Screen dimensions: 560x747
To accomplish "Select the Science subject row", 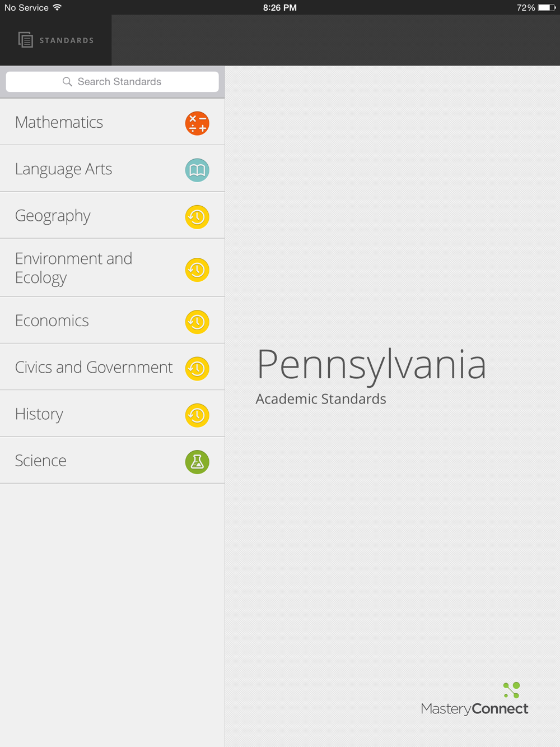I will [112, 460].
